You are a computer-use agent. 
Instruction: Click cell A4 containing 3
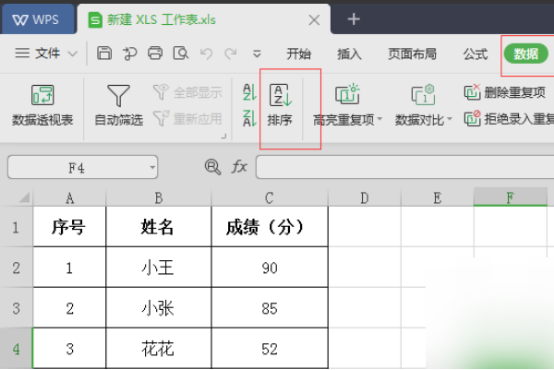69,349
